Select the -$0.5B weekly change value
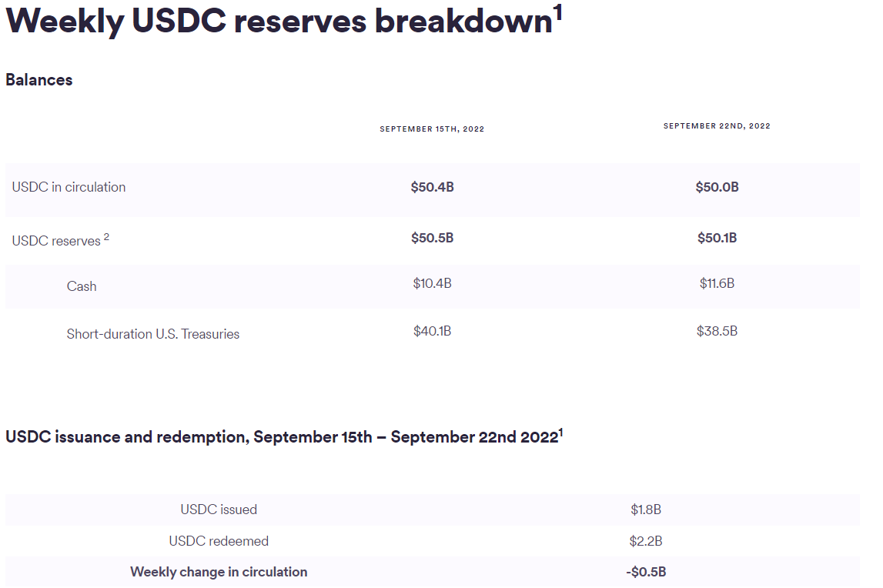Image resolution: width=883 pixels, height=588 pixels. pos(646,572)
